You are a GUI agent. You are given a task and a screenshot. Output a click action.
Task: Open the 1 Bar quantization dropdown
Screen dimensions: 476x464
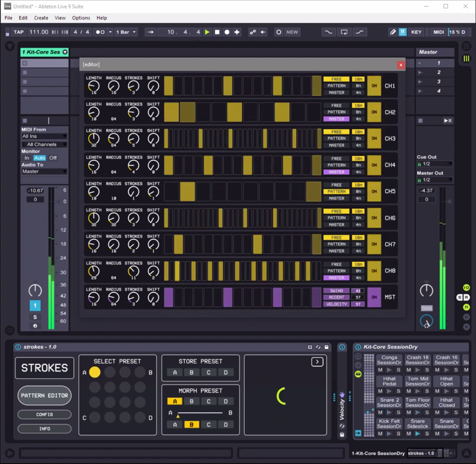tap(126, 32)
